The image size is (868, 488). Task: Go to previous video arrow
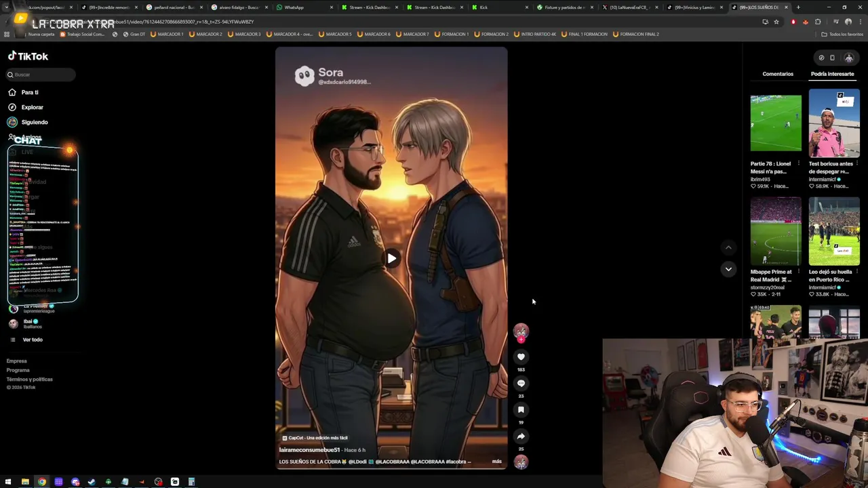point(728,247)
